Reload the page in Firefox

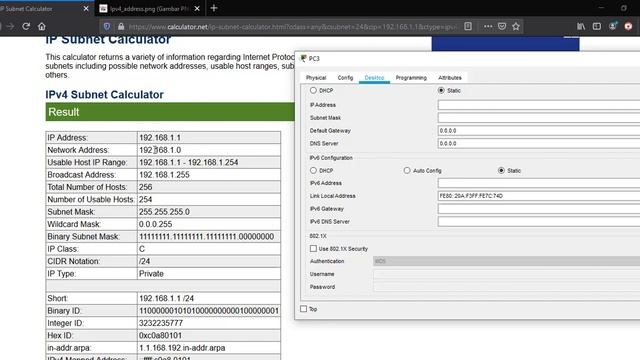[26, 27]
